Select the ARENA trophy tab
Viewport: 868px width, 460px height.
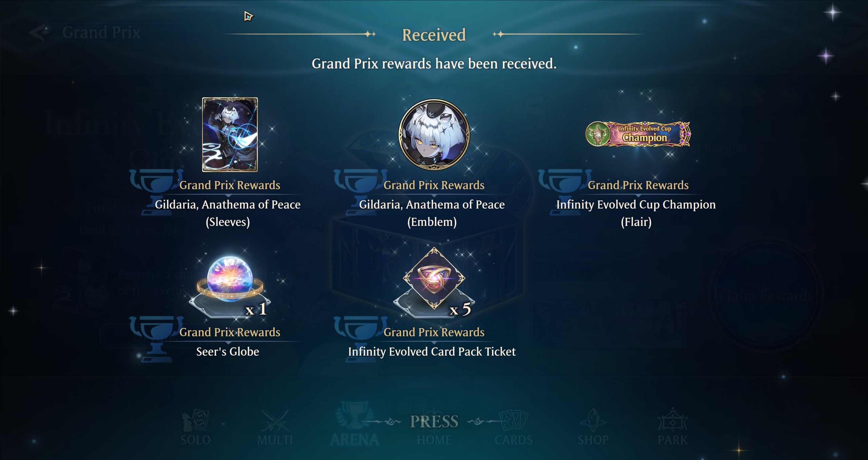(354, 424)
